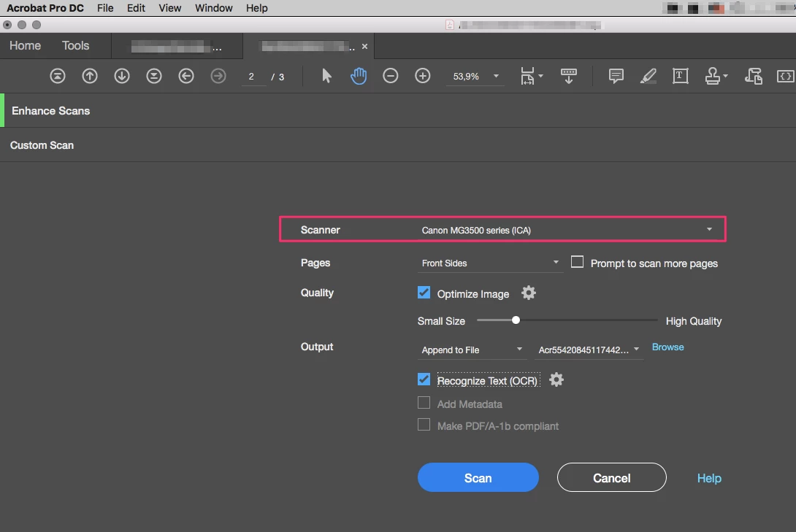
Task: Open the Acr55420845117442 file dropdown
Action: click(x=589, y=350)
